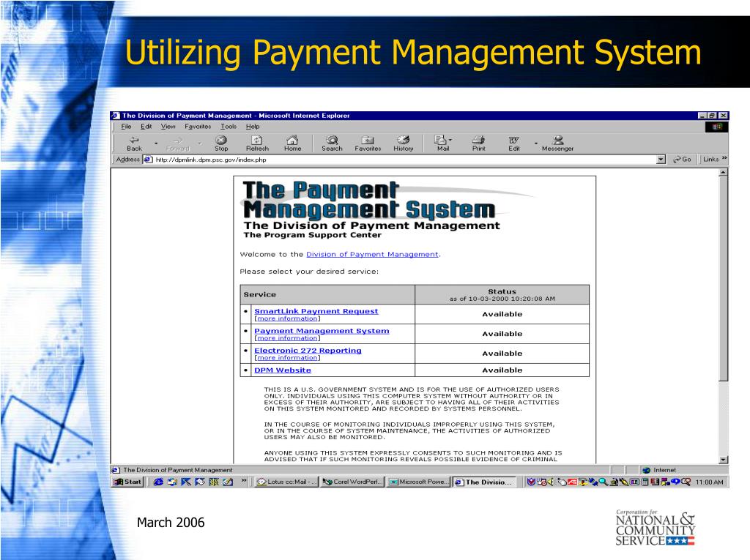Screen dimensions: 750x560
Task: Click the Go button
Action: (x=682, y=160)
